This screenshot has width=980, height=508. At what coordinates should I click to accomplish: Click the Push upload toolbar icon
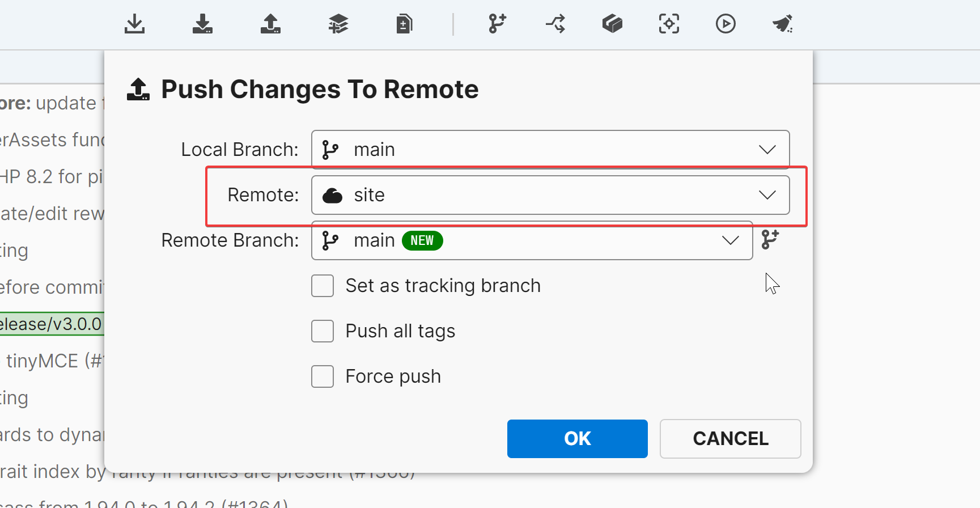pos(270,24)
